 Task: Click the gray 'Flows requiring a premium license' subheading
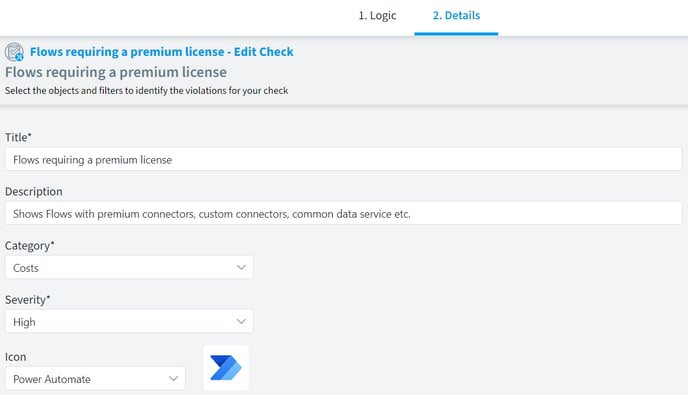click(116, 72)
